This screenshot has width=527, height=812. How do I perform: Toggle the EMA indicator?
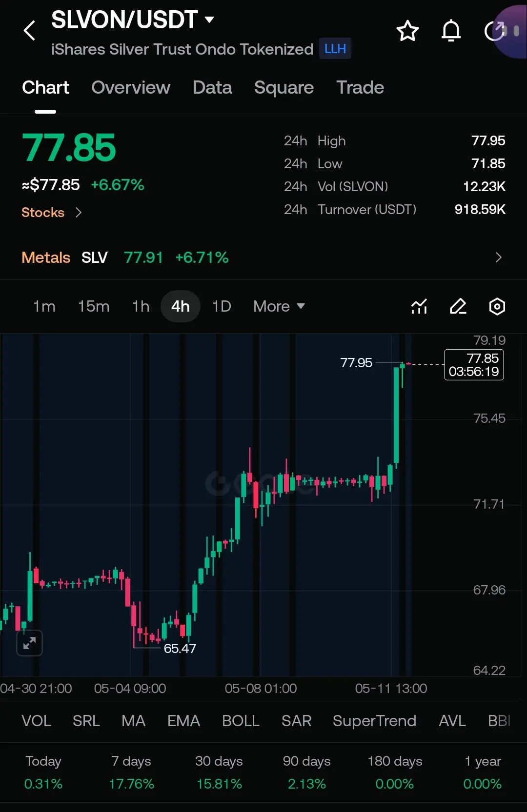tap(183, 721)
